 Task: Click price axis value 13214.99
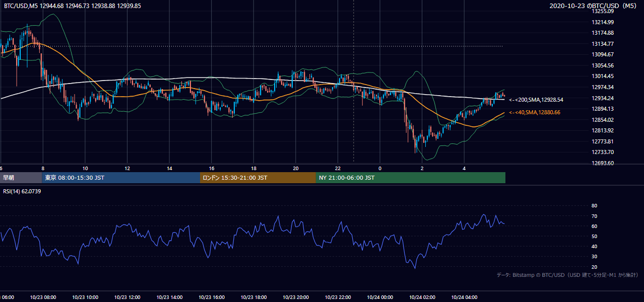[603, 22]
